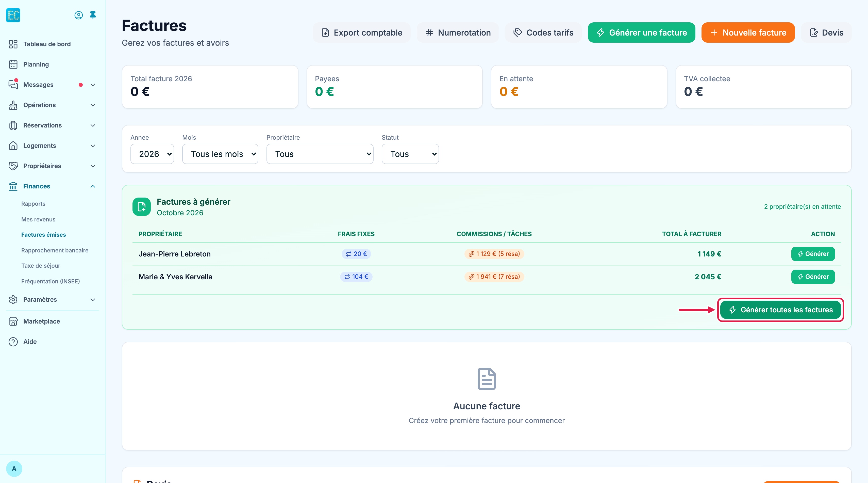Go to Rapports submenu item
This screenshot has height=483, width=868.
(33, 204)
